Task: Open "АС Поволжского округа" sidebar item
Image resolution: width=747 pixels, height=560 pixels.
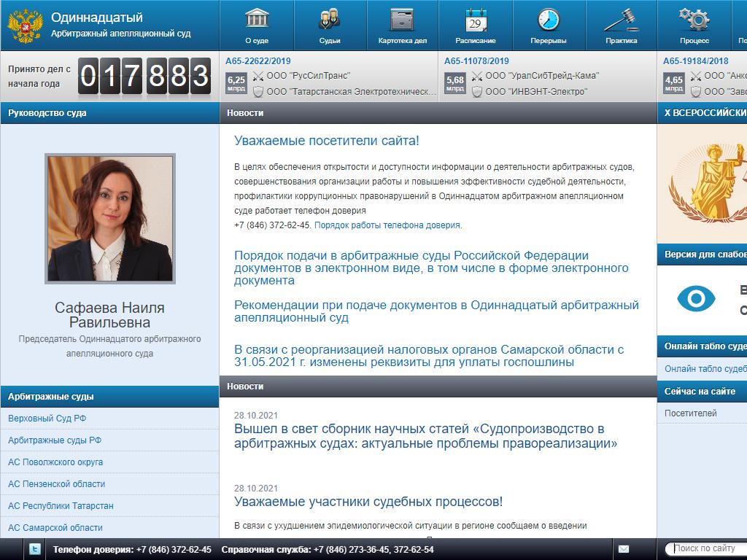Action: (x=55, y=462)
